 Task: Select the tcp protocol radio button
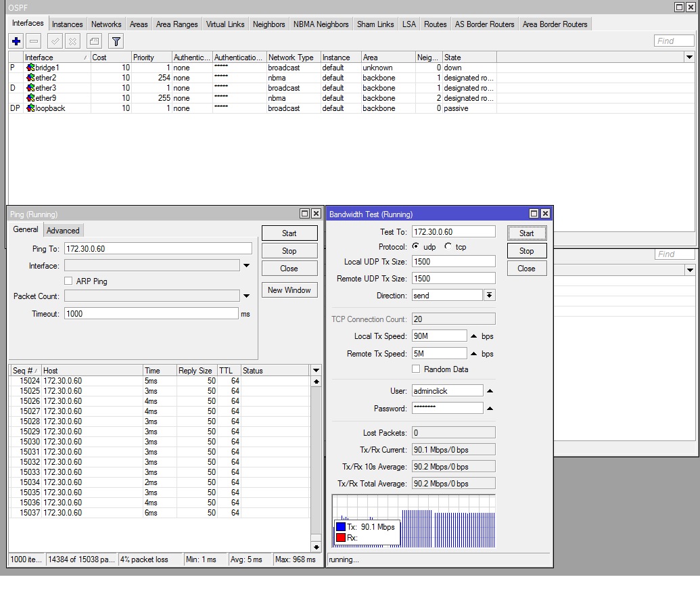[448, 247]
